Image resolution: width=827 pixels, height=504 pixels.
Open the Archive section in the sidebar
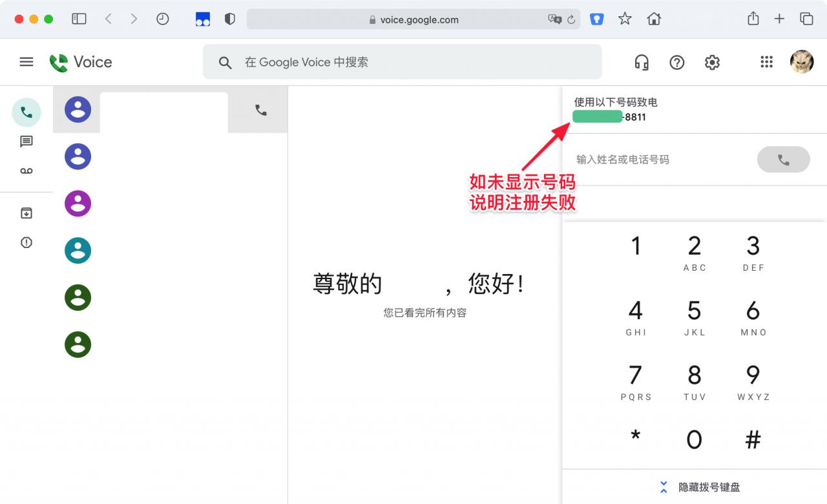coord(26,213)
